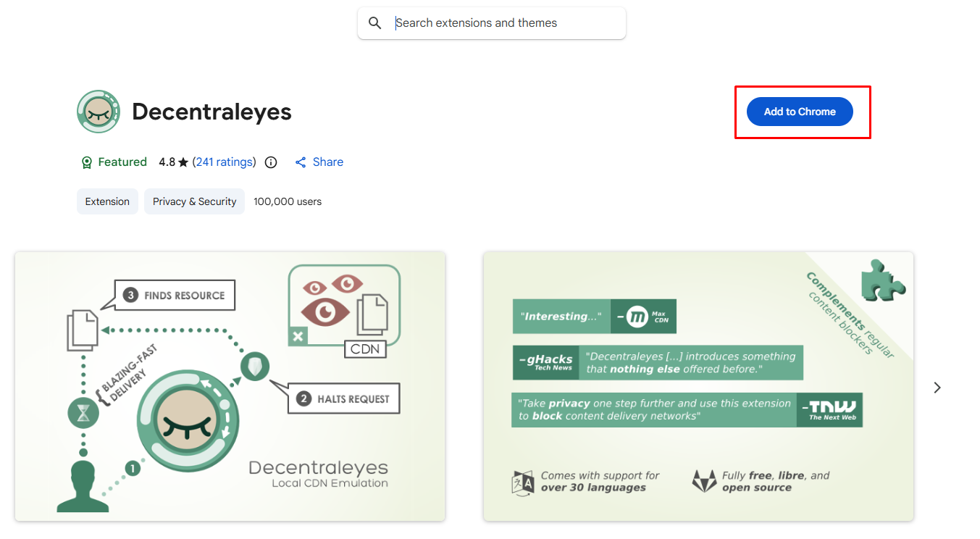This screenshot has width=980, height=539.
Task: Click the hourglass icon in the diagram
Action: click(83, 413)
